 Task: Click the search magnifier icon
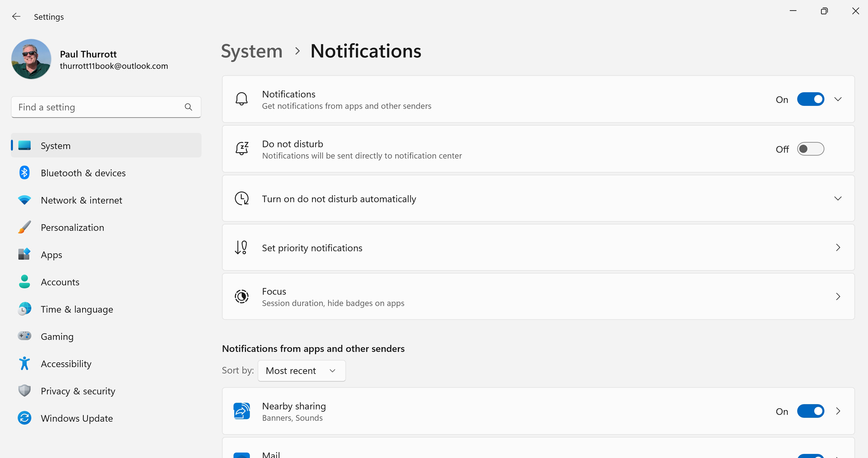[189, 107]
